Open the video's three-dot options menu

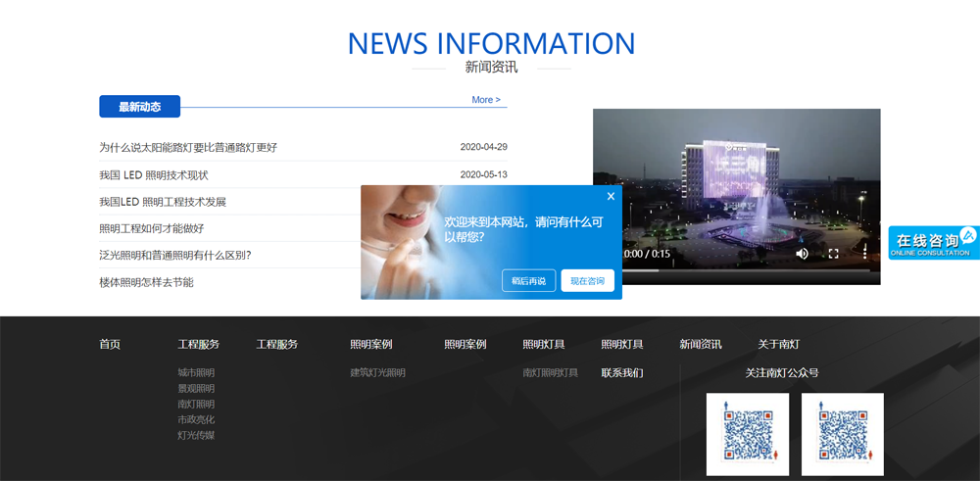pos(864,254)
